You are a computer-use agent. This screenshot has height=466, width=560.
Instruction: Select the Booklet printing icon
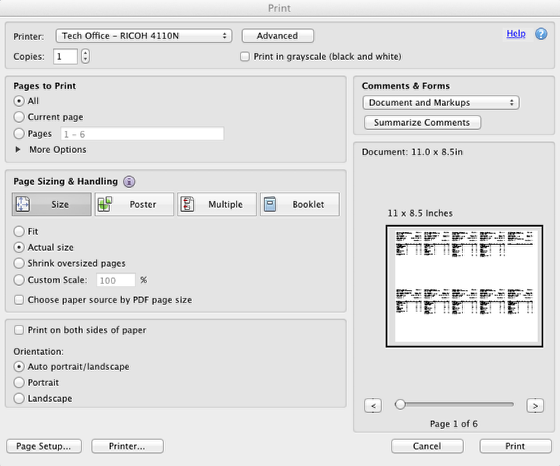[x=270, y=204]
